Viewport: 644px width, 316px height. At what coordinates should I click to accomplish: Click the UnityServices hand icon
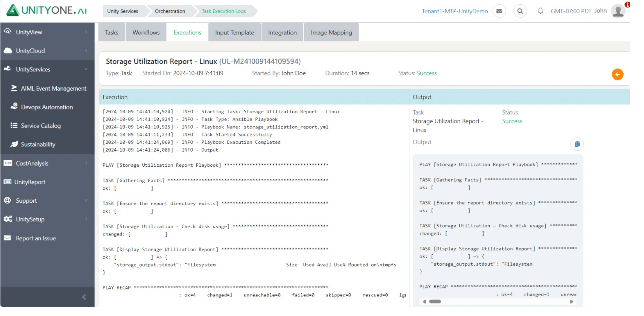tap(7, 69)
